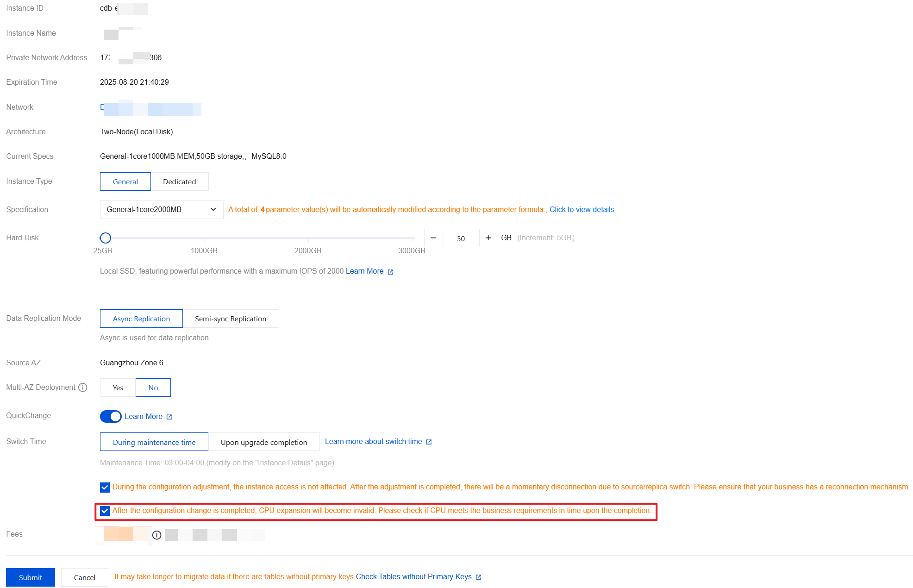This screenshot has height=588, width=913.
Task: Click the external link icon beside QuickChange Learn More
Action: click(x=169, y=417)
